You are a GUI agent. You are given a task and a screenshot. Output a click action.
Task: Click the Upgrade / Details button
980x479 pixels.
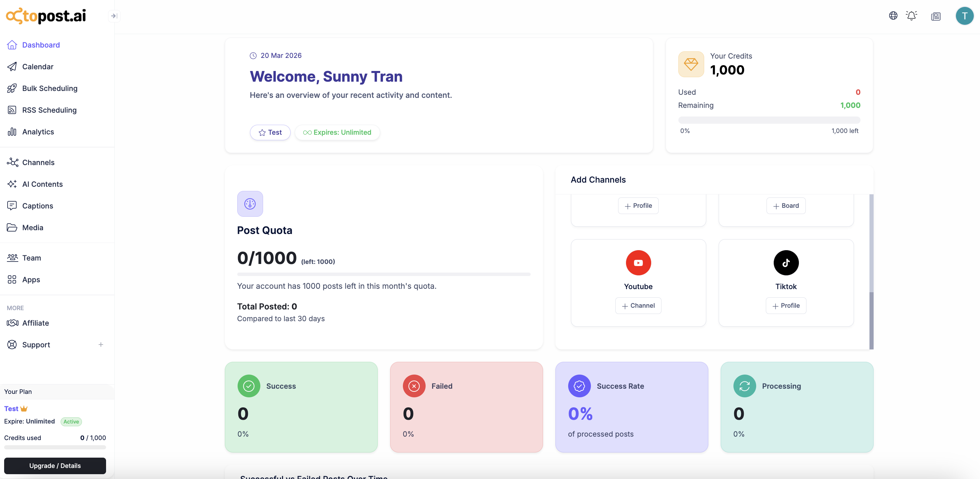(x=55, y=466)
